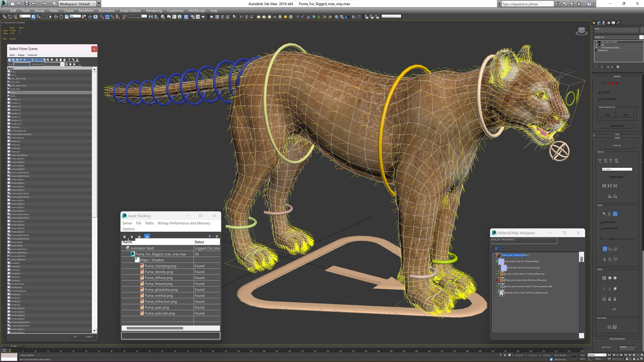
Task: Open the Modifiers menu
Action: (86, 11)
